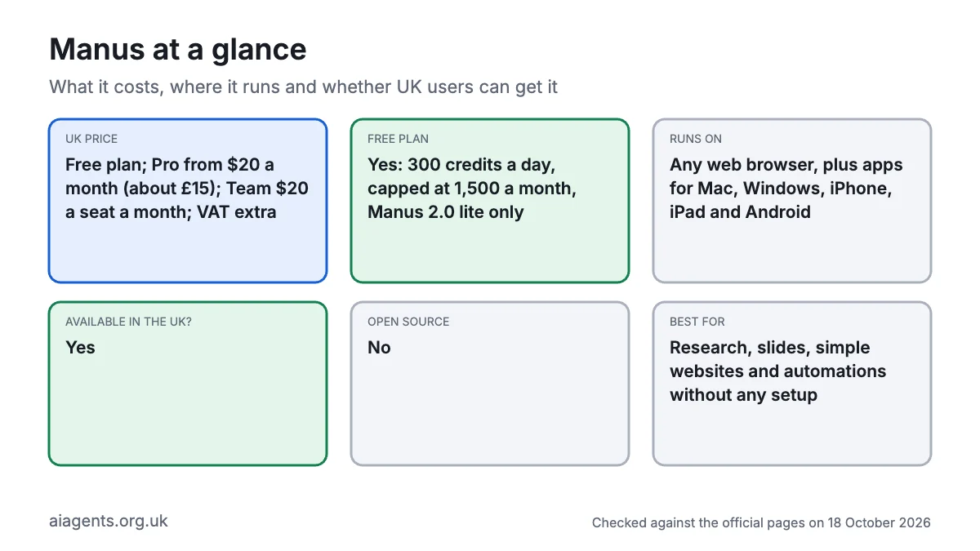980x551 pixels.
Task: Select the 'Research, slides, simple websites' text
Action: (777, 371)
